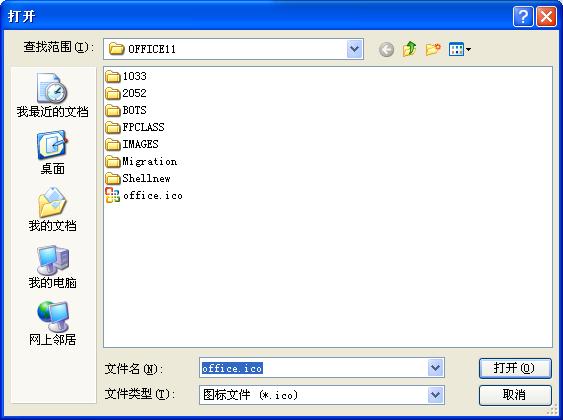
Task: Select the 2052 folder icon
Action: pyautogui.click(x=113, y=93)
